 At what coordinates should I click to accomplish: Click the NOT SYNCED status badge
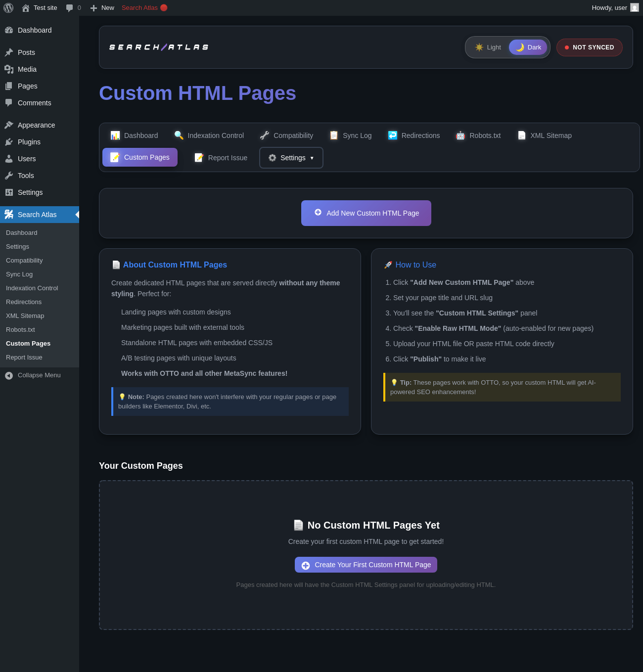pyautogui.click(x=590, y=47)
